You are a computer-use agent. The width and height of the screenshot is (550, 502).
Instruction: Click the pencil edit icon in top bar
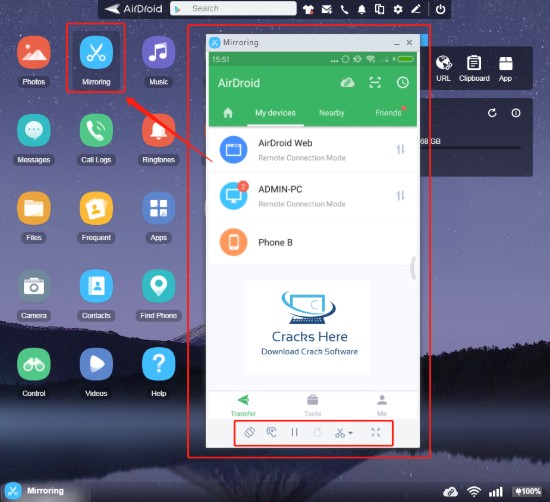(x=416, y=9)
